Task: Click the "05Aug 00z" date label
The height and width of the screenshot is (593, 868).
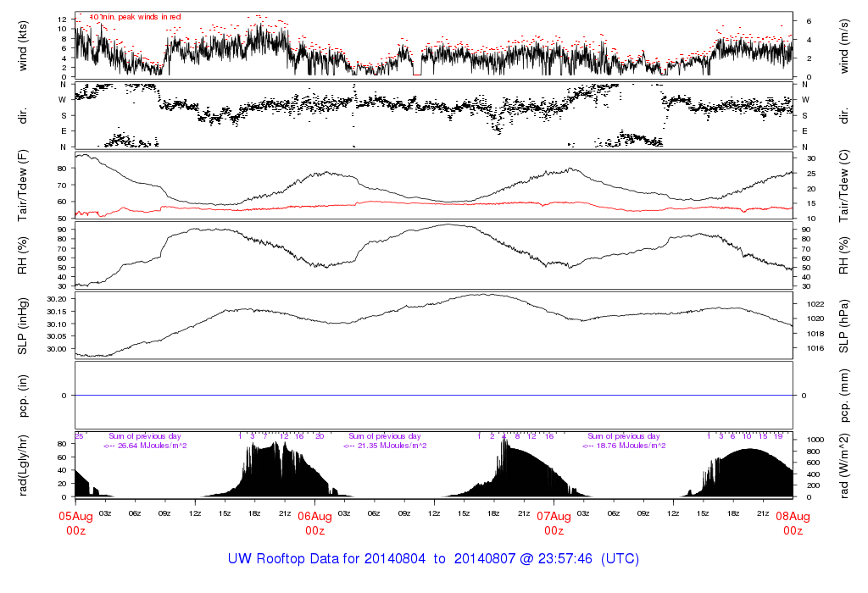Action: pos(75,524)
